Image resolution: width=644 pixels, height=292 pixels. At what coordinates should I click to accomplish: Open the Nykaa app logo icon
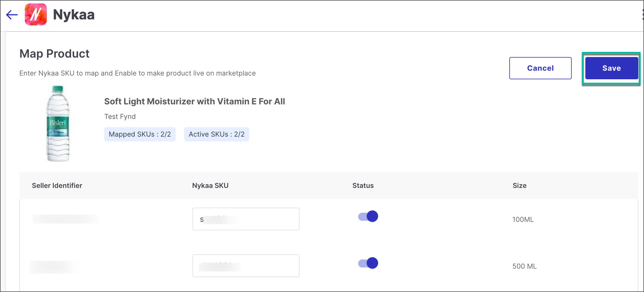(36, 15)
